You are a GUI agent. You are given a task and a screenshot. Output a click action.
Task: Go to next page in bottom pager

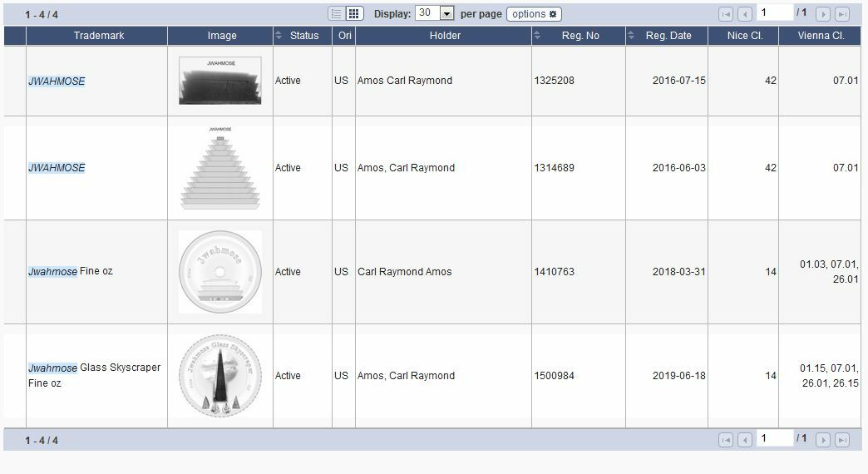[x=823, y=440]
